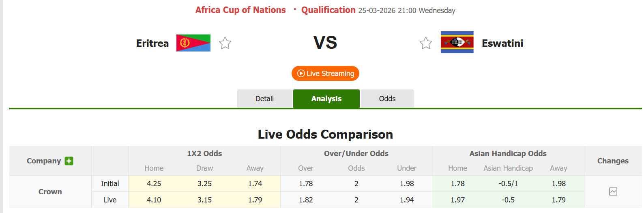Select the Analysis tab
Image resolution: width=644 pixels, height=213 pixels.
(326, 99)
